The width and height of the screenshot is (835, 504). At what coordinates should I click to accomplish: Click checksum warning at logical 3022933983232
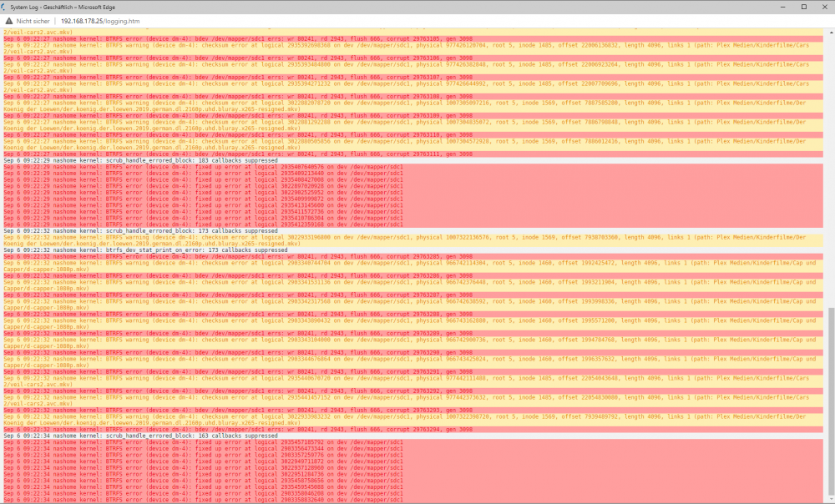(x=412, y=420)
